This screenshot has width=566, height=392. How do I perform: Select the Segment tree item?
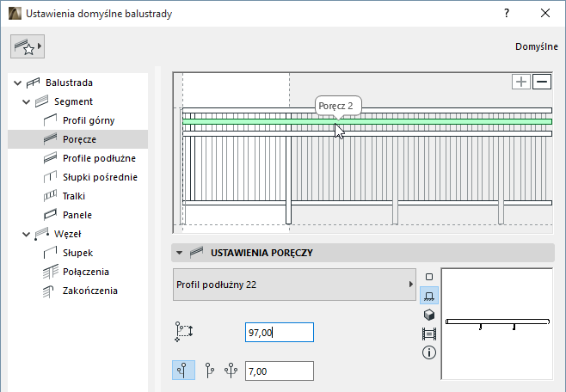tap(73, 101)
